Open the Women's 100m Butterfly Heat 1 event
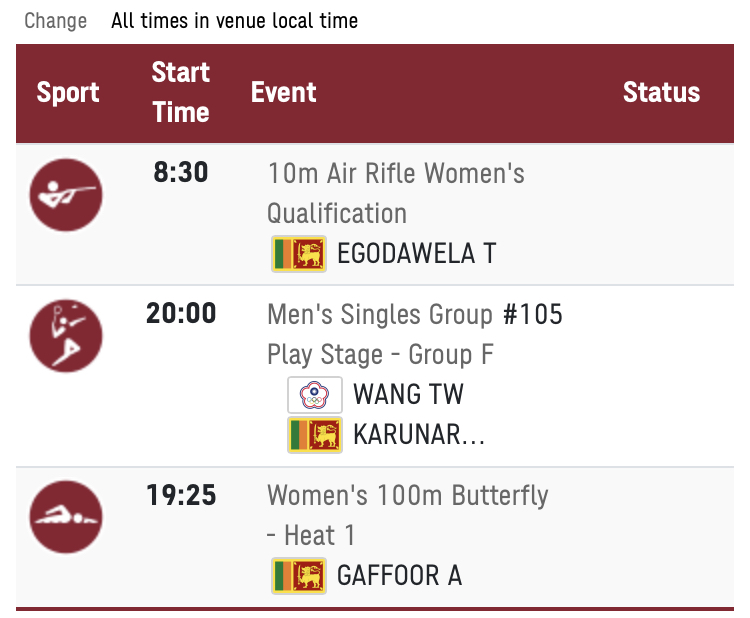The image size is (750, 618). click(x=408, y=515)
